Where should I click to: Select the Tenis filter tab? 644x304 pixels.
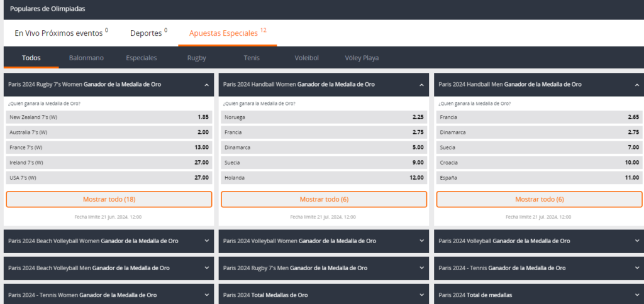click(251, 58)
